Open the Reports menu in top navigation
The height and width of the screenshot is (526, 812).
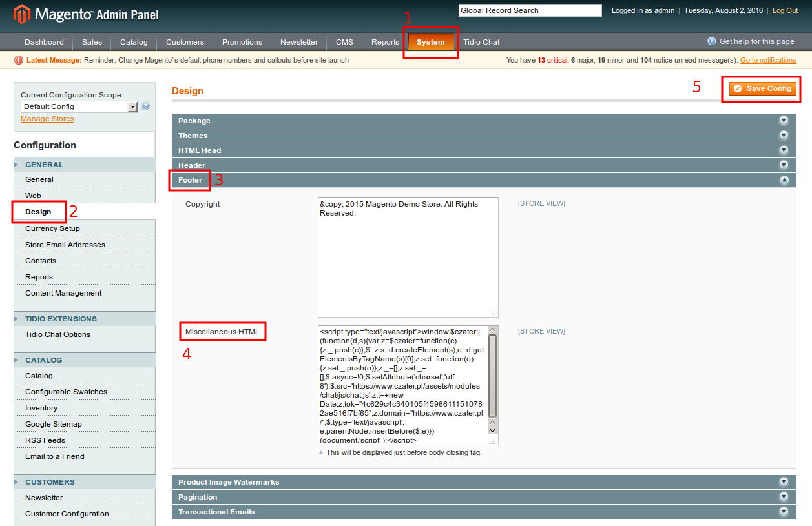pos(385,42)
